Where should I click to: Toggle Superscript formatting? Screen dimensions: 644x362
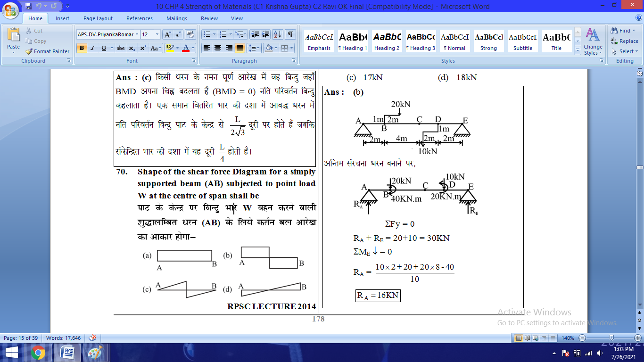pyautogui.click(x=143, y=48)
